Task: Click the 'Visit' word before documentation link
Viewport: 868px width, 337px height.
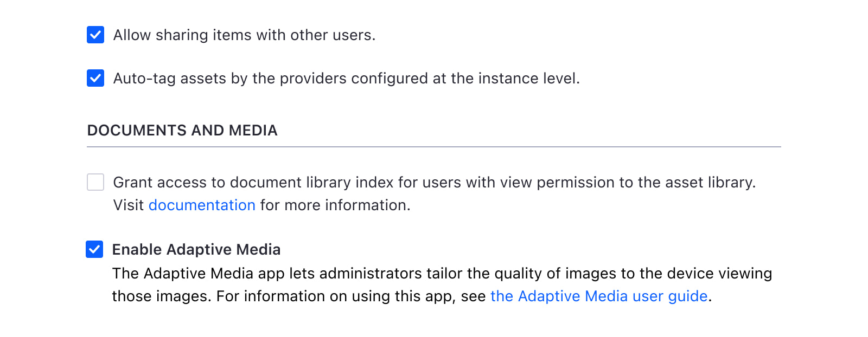Action: [x=129, y=205]
